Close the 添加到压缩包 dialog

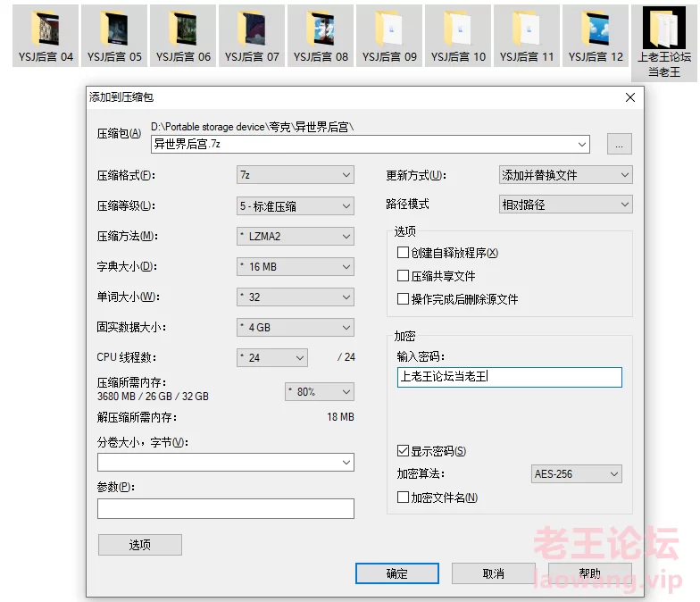tap(630, 97)
